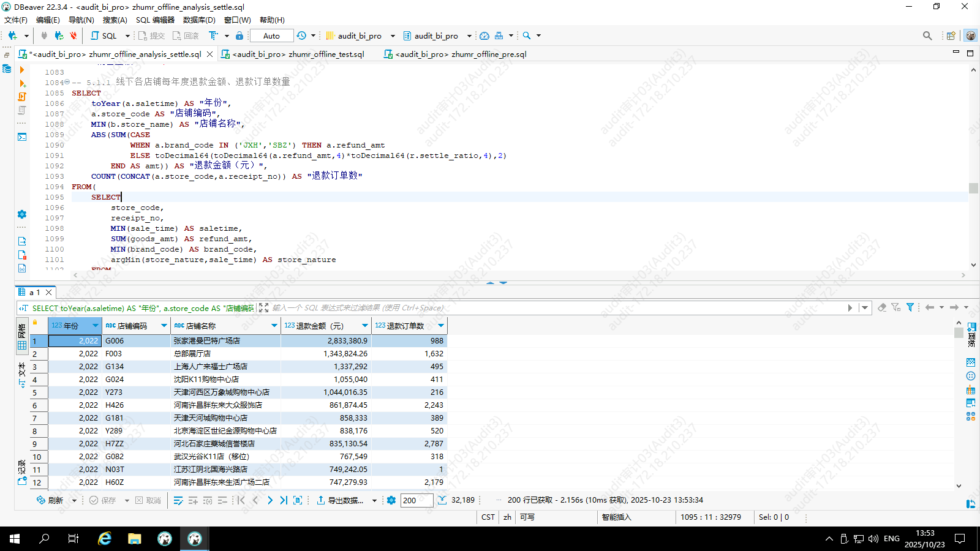
Task: Click the 刷新 refresh button
Action: pos(50,500)
